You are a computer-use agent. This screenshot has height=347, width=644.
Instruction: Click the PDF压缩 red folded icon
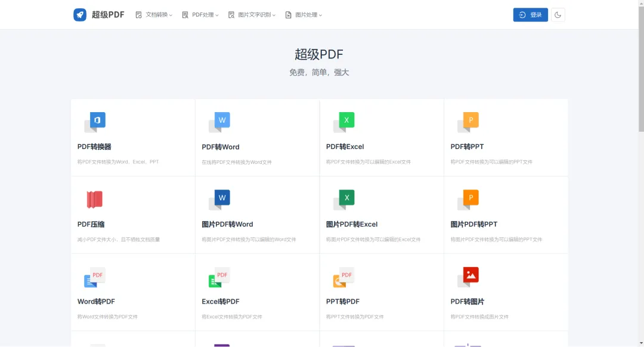(x=94, y=200)
